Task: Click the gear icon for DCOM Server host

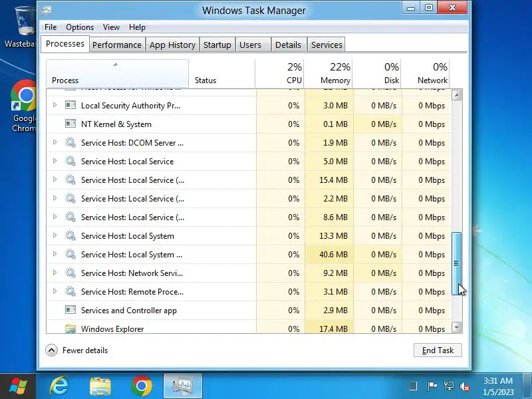Action: coord(70,142)
